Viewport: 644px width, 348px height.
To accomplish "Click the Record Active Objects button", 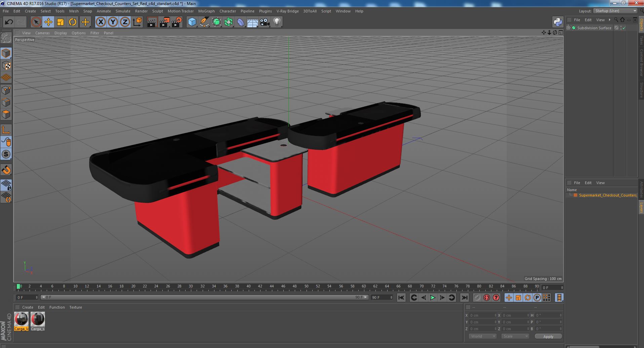I will click(477, 298).
